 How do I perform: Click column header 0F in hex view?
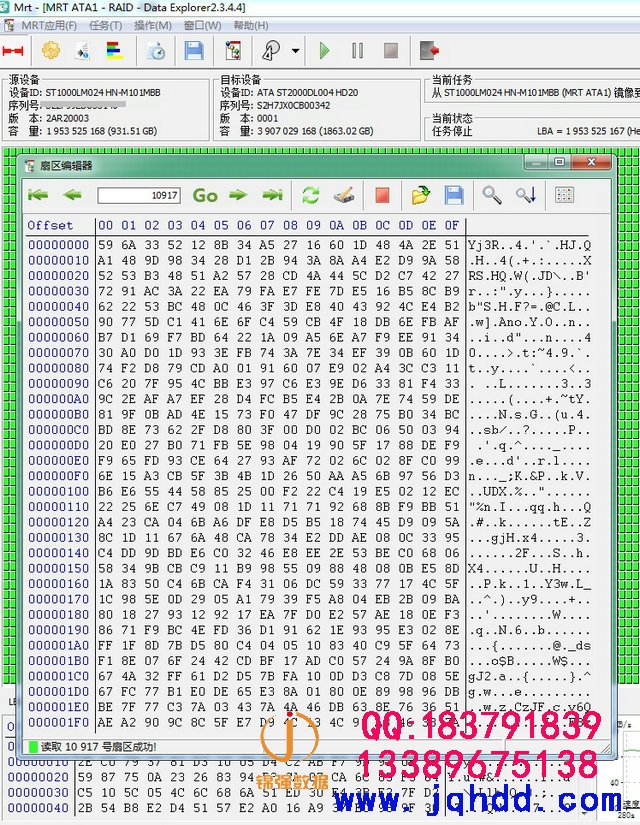(452, 226)
